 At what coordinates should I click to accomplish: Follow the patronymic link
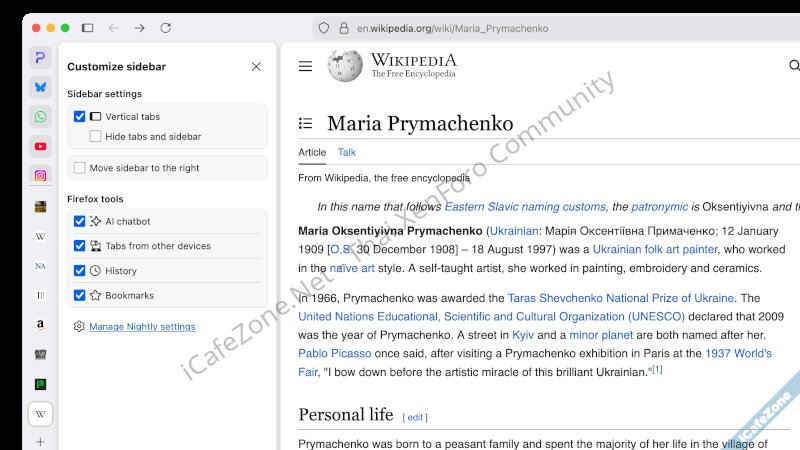[x=659, y=207]
